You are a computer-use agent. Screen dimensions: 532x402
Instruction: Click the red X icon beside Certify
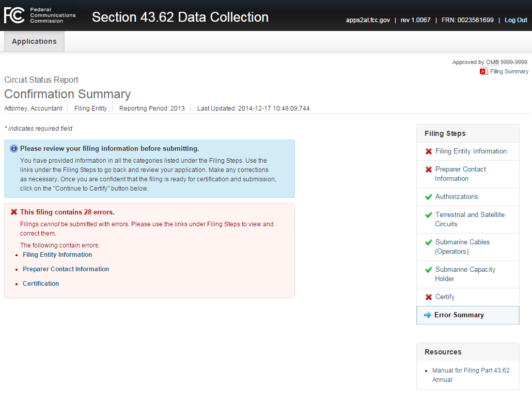point(428,297)
